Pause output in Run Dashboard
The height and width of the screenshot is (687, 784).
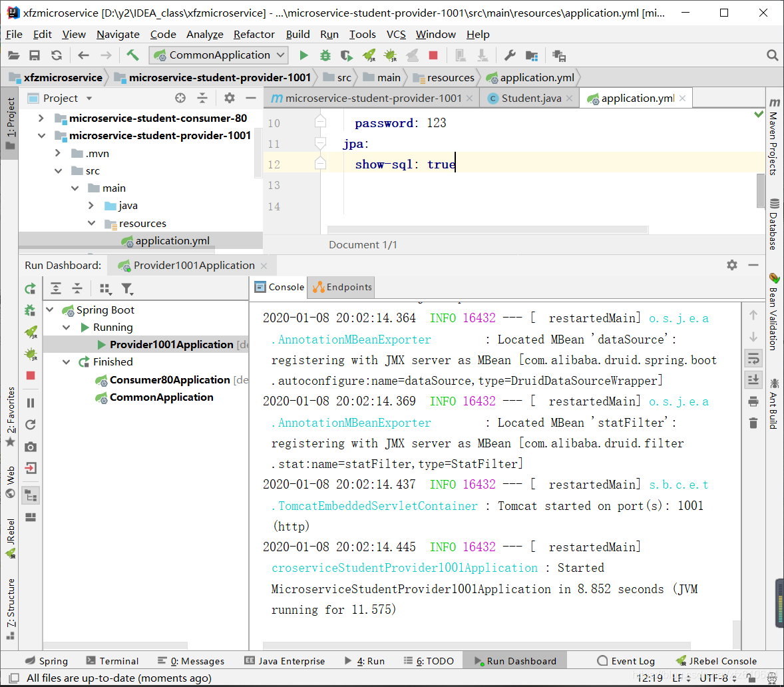31,403
